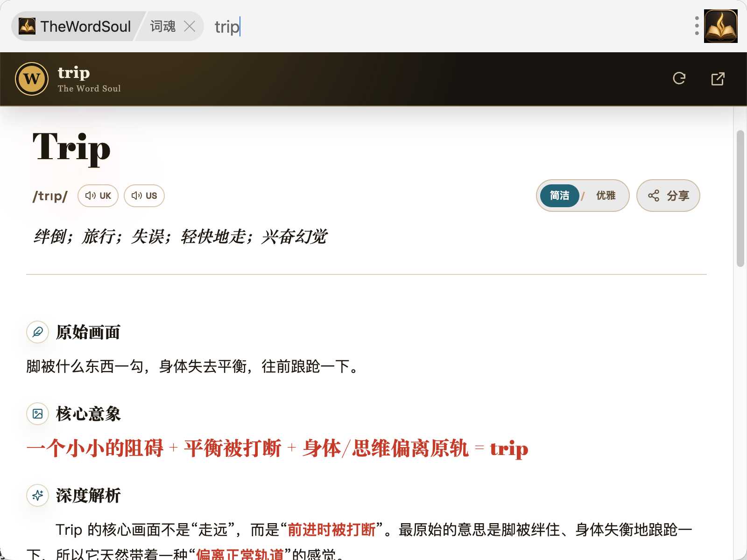
Task: Click the 分享 share button
Action: (x=668, y=196)
